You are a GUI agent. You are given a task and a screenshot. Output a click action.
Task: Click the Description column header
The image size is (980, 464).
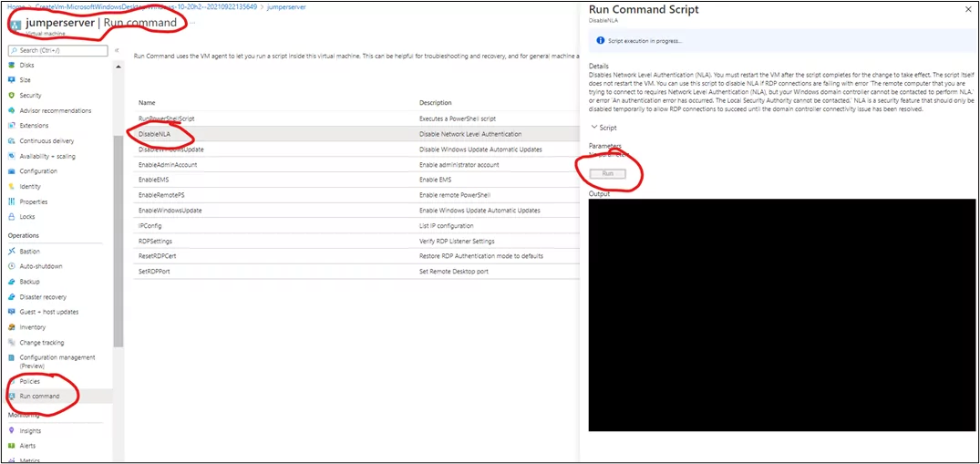pos(435,103)
